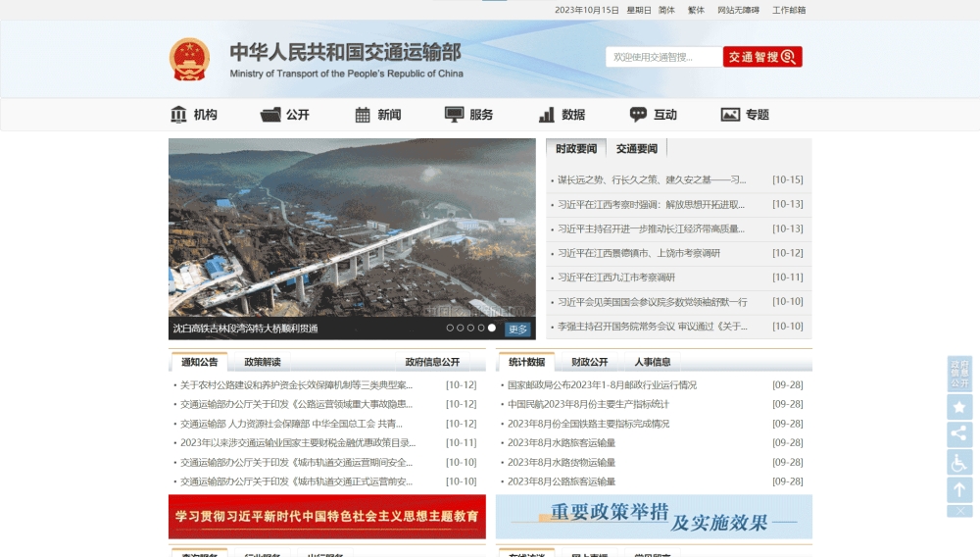Open 国家邮政局公布2023年1-8月邮政行业运行情况
The width and height of the screenshot is (980, 557).
602,385
